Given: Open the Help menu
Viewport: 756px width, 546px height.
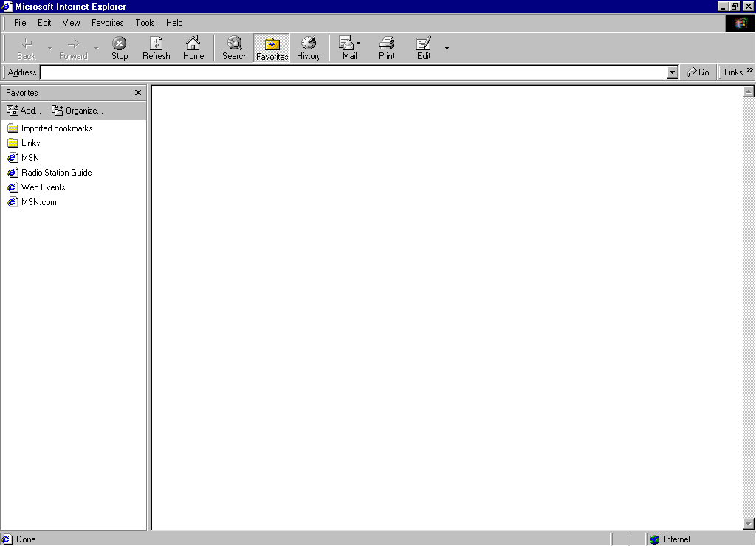Looking at the screenshot, I should (x=174, y=23).
